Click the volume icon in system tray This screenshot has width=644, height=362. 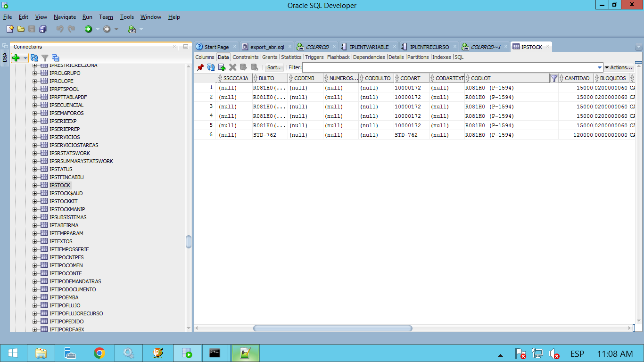(554, 354)
